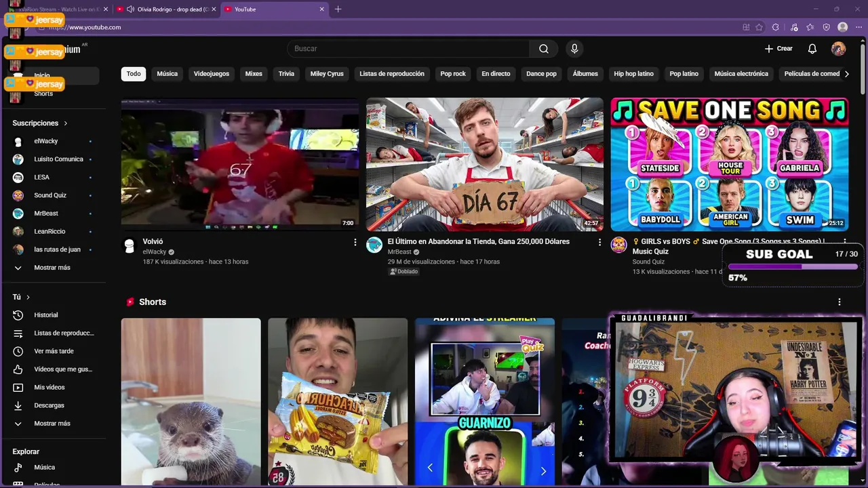
Task: Click the Crear button
Action: (778, 49)
